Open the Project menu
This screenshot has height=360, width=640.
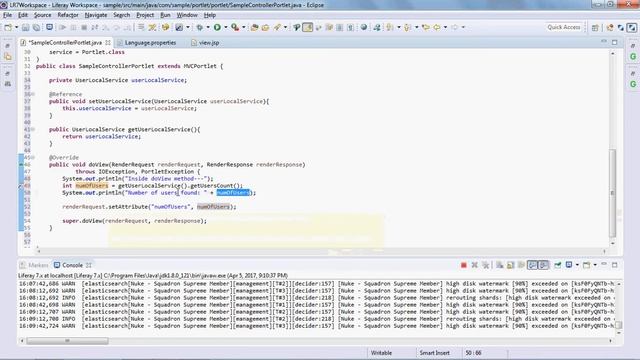(145, 15)
